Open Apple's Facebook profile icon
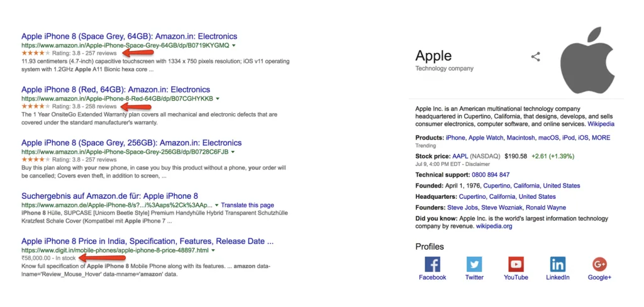The height and width of the screenshot is (307, 644). tap(432, 264)
